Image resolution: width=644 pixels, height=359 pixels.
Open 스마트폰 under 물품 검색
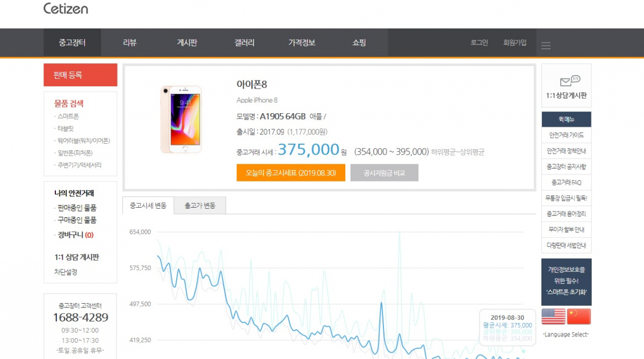(68, 116)
